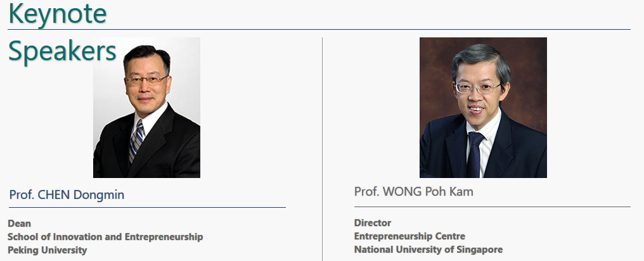Select the Director title text
The width and height of the screenshot is (644, 261).
373,223
